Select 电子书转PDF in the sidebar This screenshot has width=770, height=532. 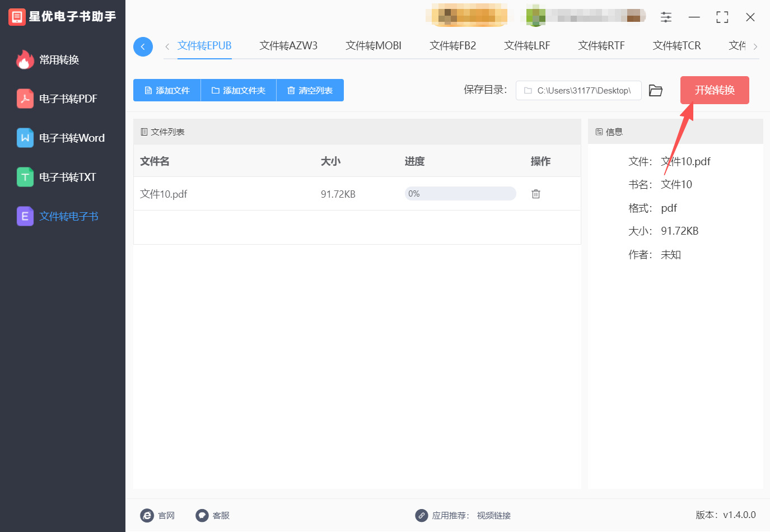coord(68,99)
